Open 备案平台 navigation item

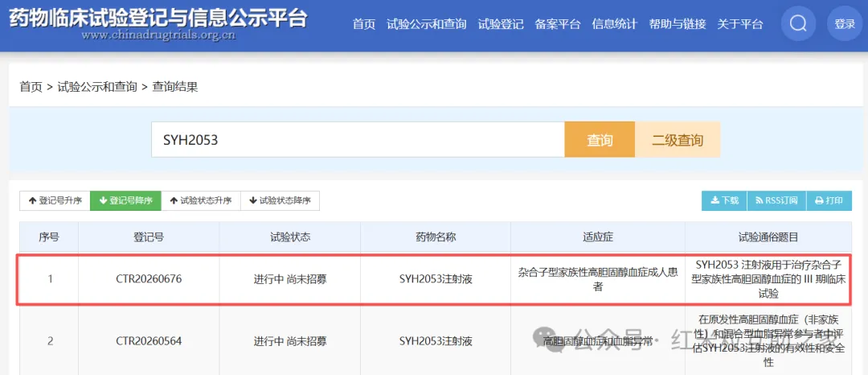click(x=558, y=24)
